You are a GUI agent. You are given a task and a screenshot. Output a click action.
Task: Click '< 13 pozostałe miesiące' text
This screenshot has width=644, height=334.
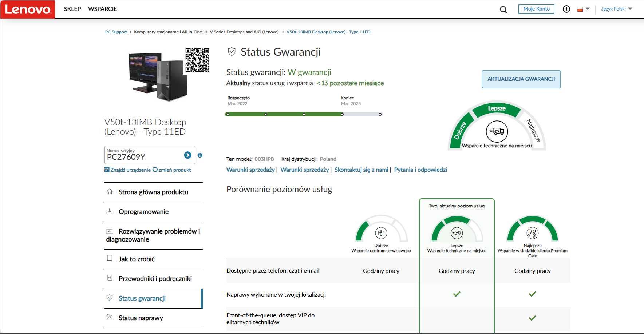pyautogui.click(x=350, y=83)
